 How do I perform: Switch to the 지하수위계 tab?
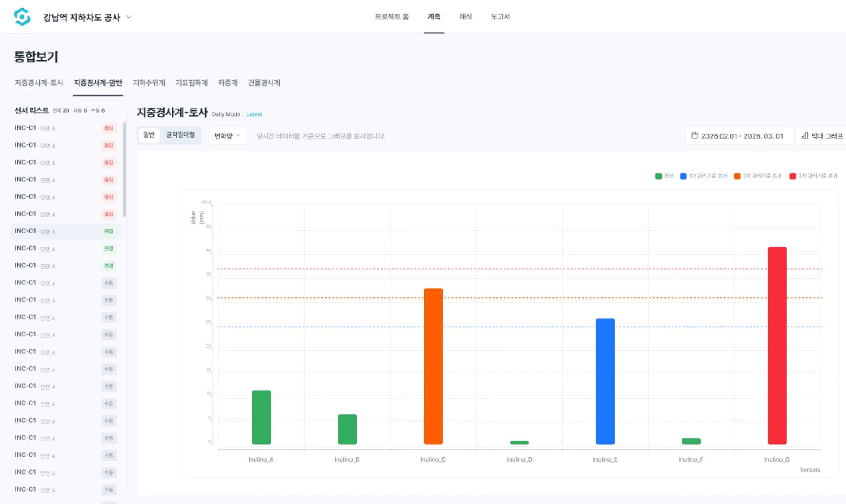click(149, 83)
